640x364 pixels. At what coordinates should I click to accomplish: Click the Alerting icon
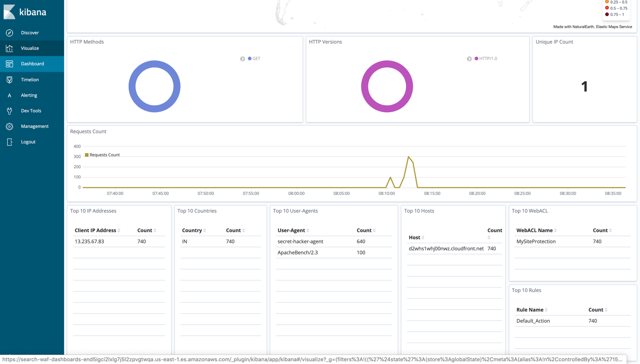click(x=9, y=95)
